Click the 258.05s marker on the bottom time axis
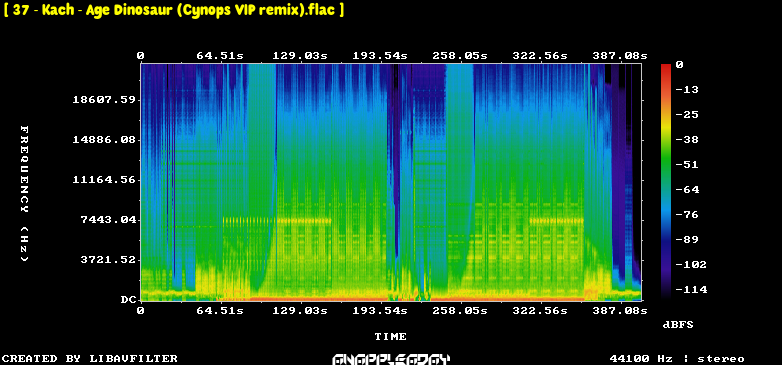Viewport: 782px width, 365px height. click(460, 311)
